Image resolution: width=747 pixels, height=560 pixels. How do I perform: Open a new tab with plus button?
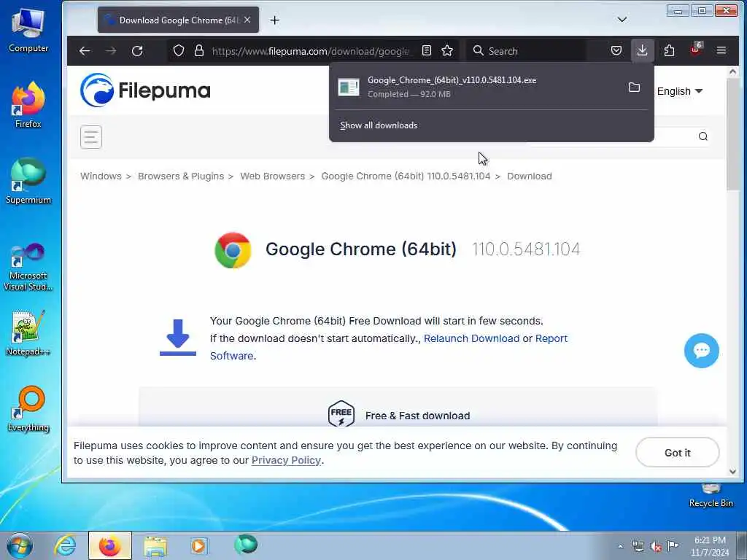click(x=274, y=20)
